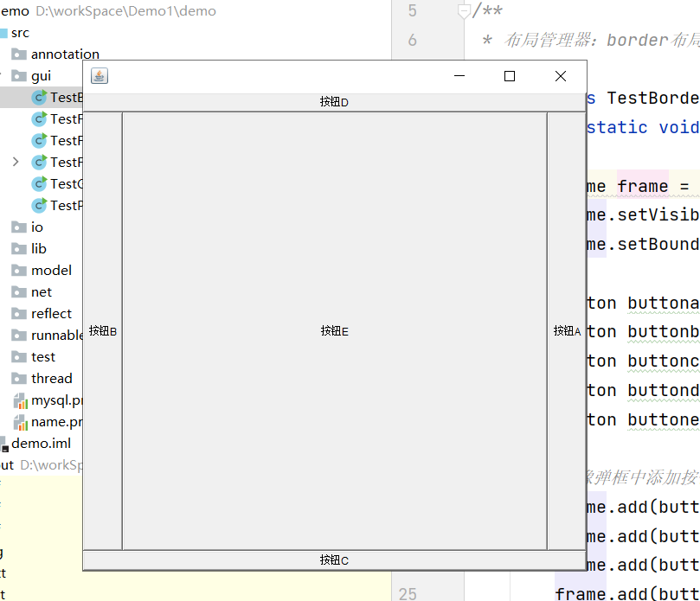Open the TestG class in gui
Viewport: 700px width, 601px height.
pyautogui.click(x=64, y=183)
